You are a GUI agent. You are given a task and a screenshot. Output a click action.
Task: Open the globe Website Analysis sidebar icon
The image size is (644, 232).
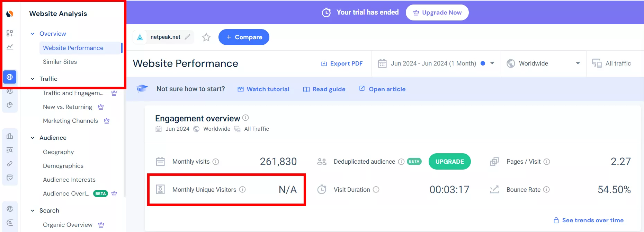[x=10, y=77]
